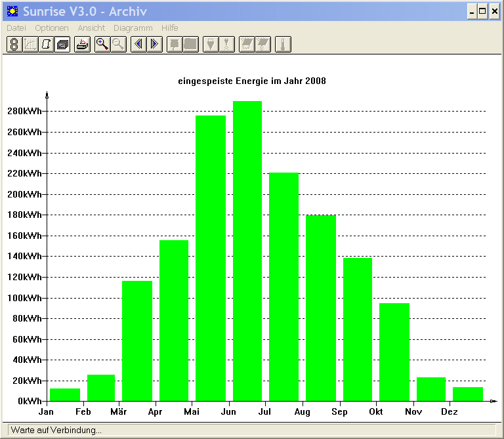Image resolution: width=504 pixels, height=439 pixels.
Task: Open the scroll log icon
Action: [x=46, y=45]
